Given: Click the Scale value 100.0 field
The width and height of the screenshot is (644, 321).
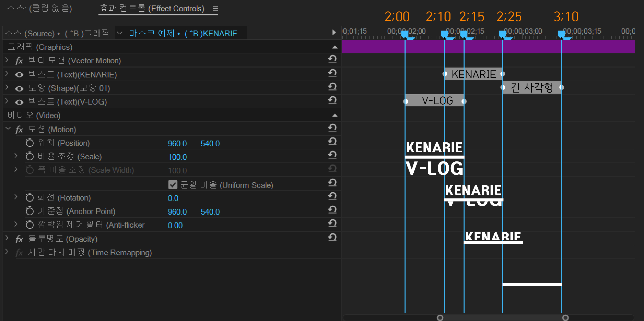Looking at the screenshot, I should point(177,157).
